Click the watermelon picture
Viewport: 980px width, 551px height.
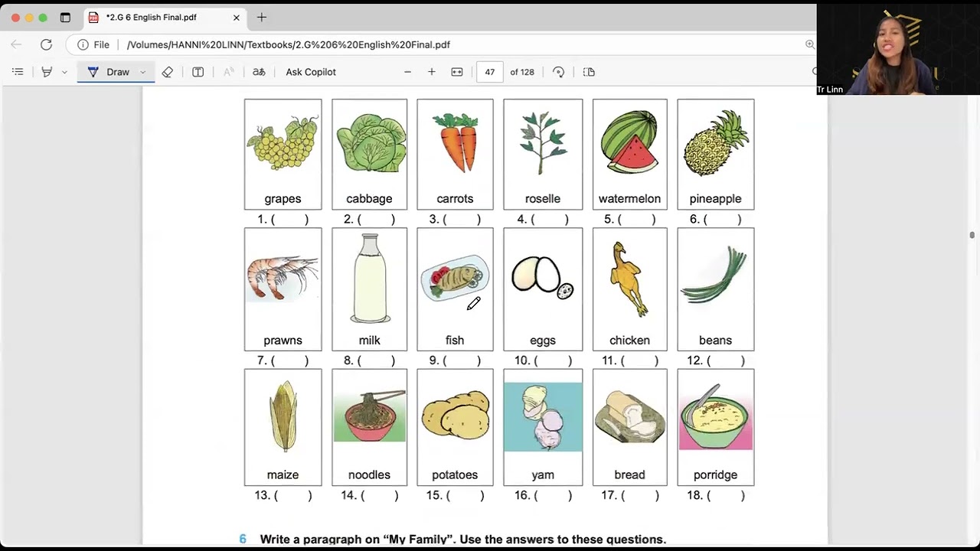tap(630, 142)
